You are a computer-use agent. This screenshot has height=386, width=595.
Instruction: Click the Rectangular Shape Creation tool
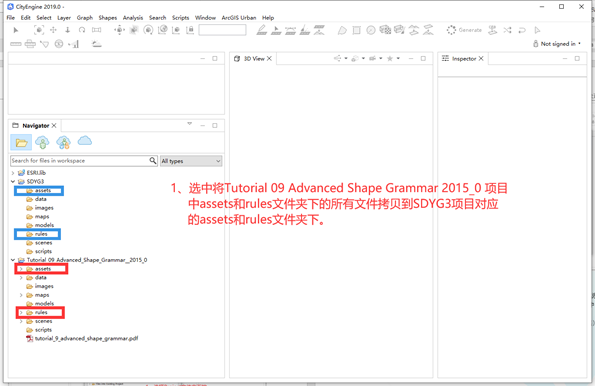356,30
